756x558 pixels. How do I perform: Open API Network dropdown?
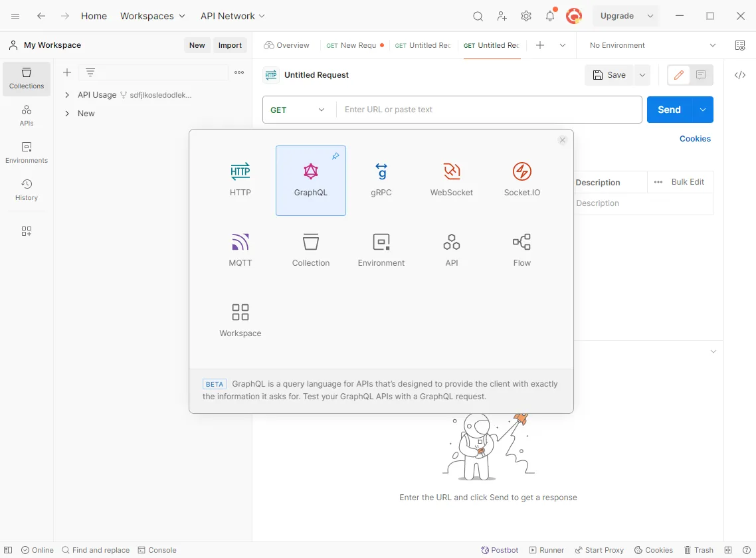coord(233,16)
